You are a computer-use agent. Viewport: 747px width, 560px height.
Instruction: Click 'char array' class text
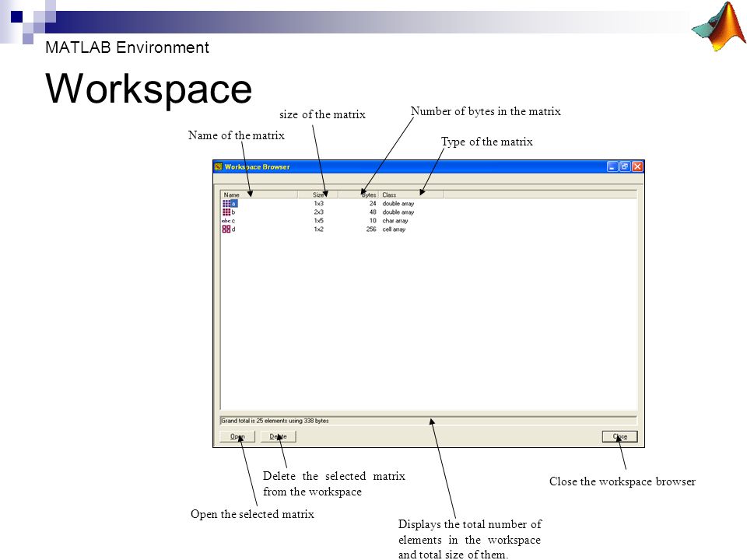click(x=395, y=220)
